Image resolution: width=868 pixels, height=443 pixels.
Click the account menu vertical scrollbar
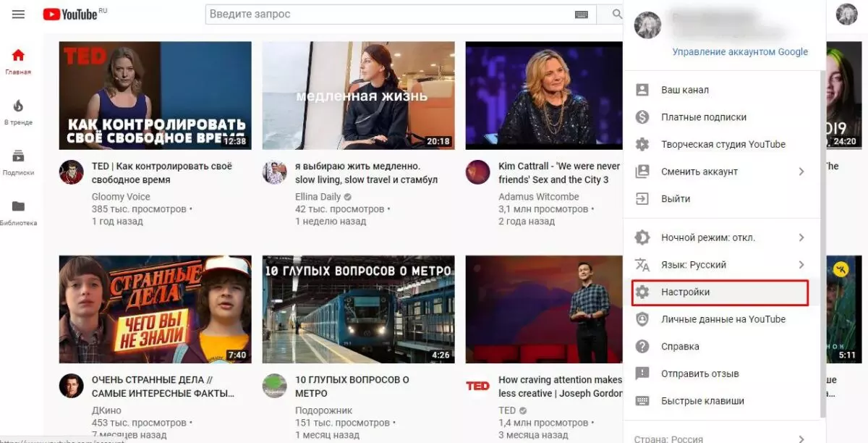click(x=822, y=243)
